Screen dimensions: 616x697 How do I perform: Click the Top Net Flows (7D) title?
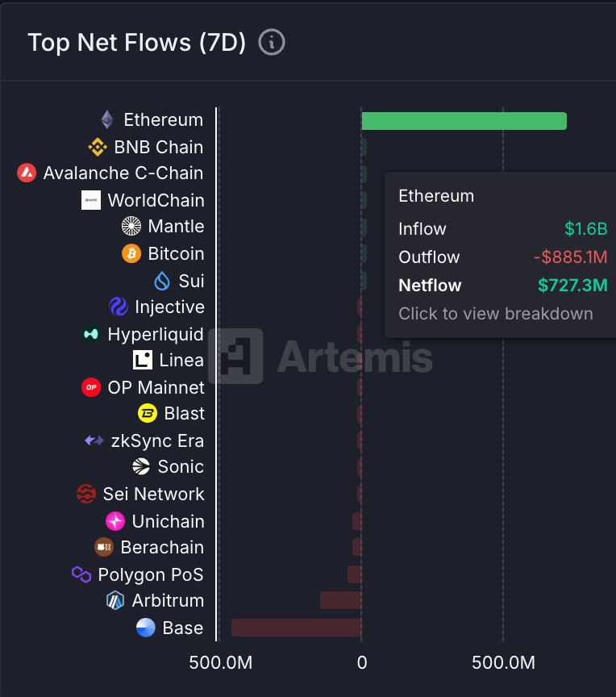pos(137,43)
